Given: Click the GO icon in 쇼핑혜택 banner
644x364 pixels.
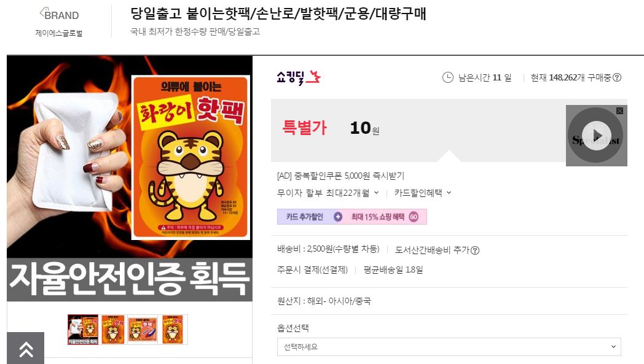Looking at the screenshot, I should [x=414, y=217].
